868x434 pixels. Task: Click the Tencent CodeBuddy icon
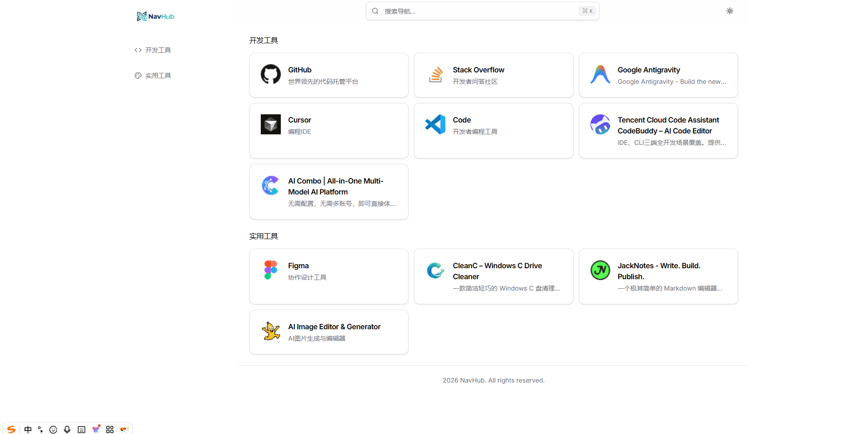coord(600,124)
